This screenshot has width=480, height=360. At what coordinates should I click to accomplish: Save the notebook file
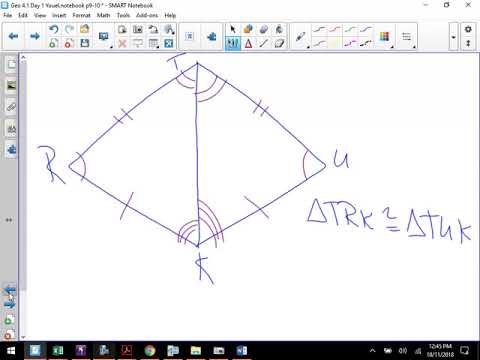point(85,43)
